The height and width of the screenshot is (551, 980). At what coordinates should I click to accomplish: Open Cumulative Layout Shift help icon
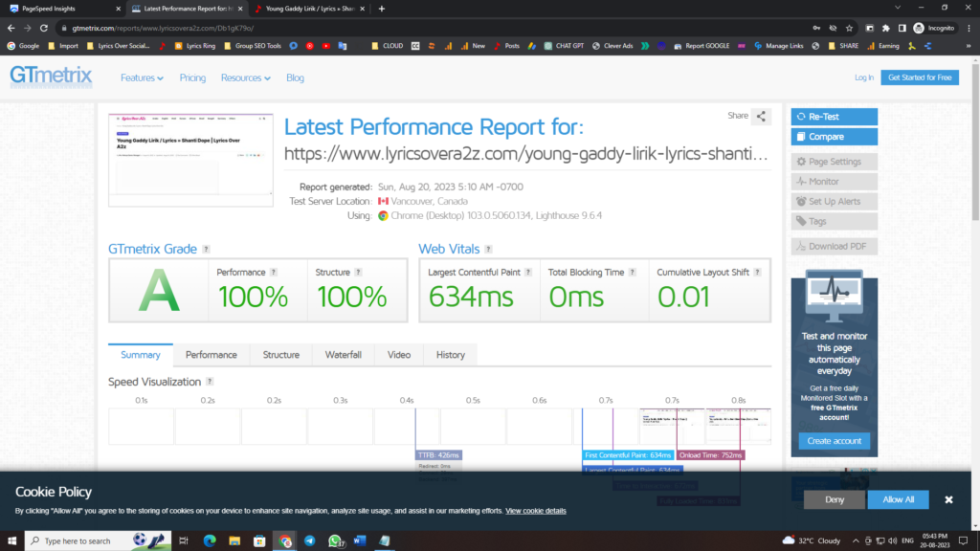tap(758, 273)
